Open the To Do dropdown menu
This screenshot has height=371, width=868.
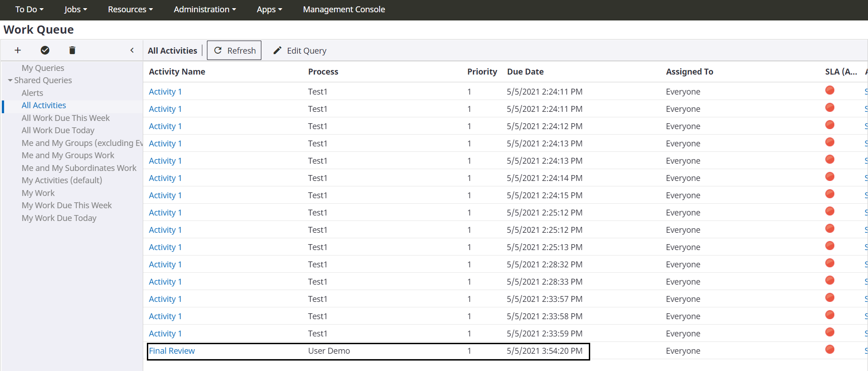coord(29,10)
